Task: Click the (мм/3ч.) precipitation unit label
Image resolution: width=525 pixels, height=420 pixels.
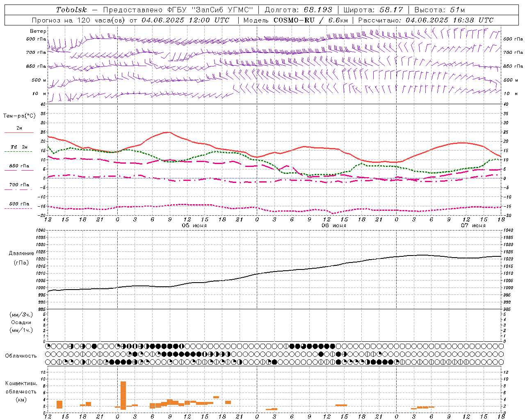Action: [x=21, y=315]
